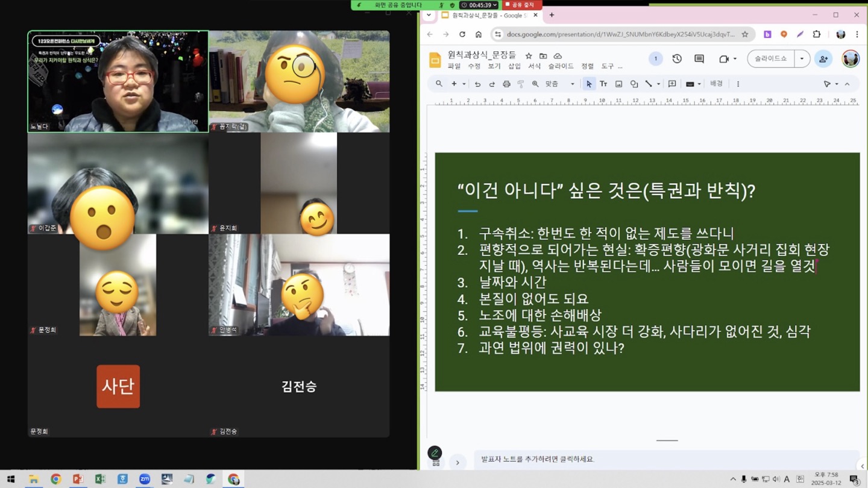The image size is (868, 488).
Task: Open the Zoom app in the taskbar
Action: point(145,479)
